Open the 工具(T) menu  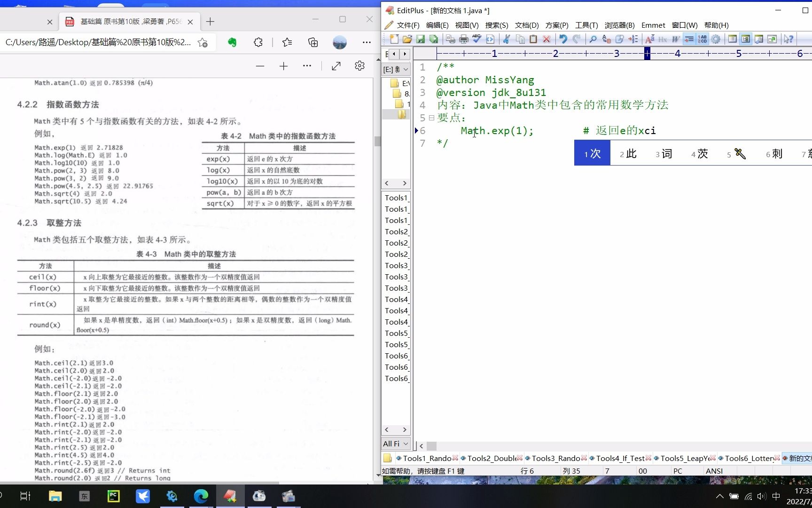[x=586, y=25]
